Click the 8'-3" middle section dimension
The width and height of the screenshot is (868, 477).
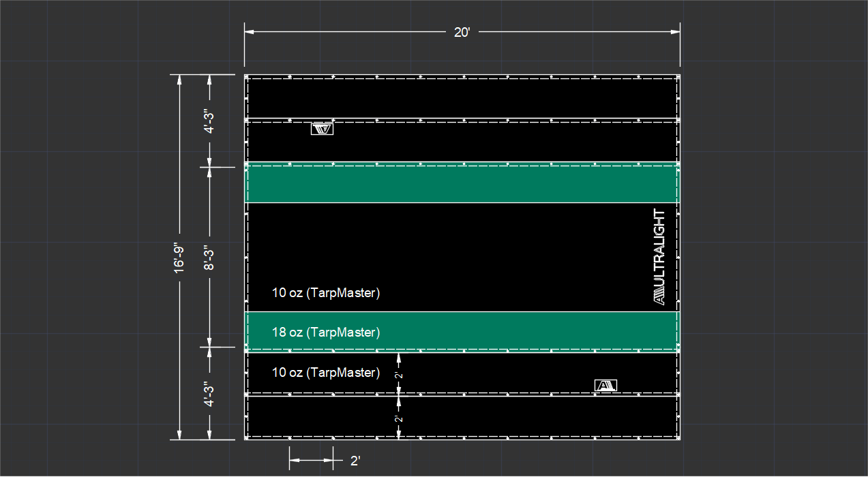(x=210, y=258)
